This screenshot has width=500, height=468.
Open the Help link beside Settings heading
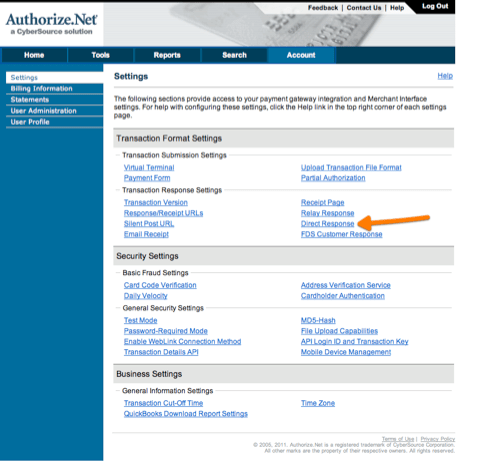coord(445,76)
